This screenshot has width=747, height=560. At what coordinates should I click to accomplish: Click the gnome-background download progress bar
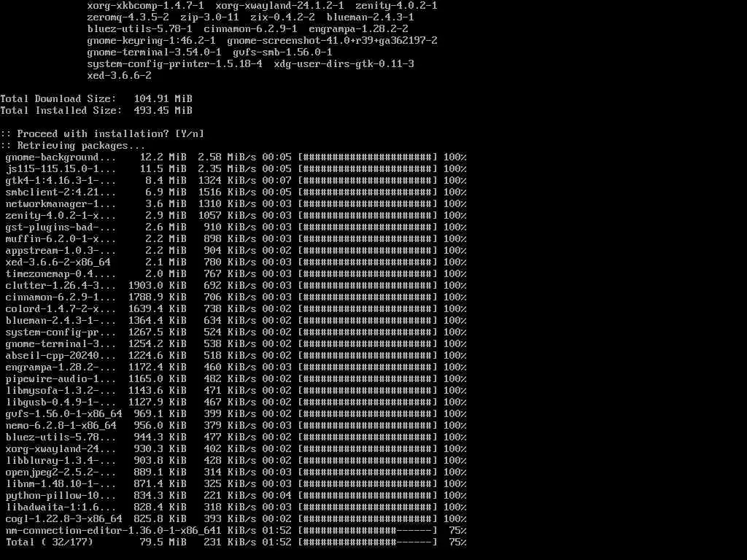368,157
